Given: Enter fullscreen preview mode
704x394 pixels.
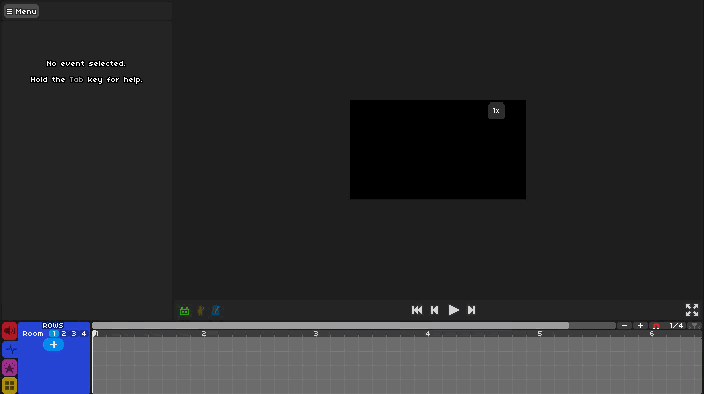Looking at the screenshot, I should [692, 310].
